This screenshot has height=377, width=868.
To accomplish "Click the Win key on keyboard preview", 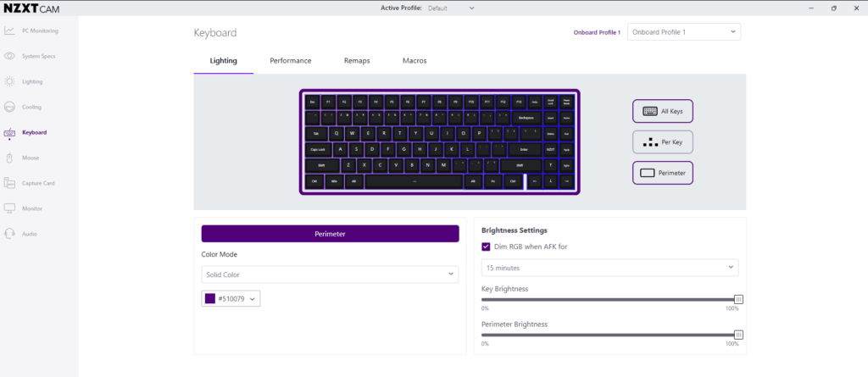I will [334, 181].
